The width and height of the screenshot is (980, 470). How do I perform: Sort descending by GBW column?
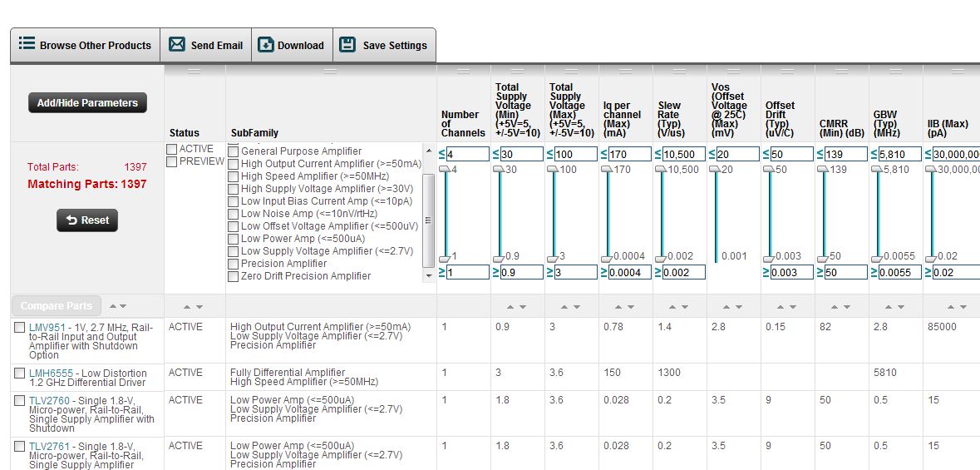pos(901,307)
